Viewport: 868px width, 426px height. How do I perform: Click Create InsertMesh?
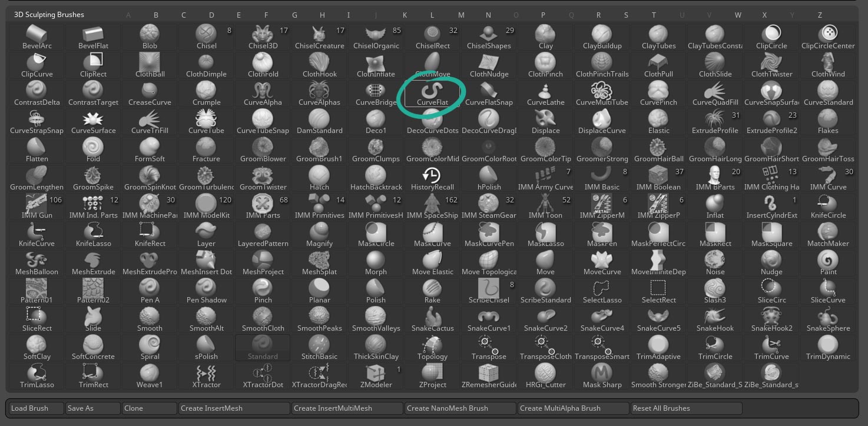point(234,408)
